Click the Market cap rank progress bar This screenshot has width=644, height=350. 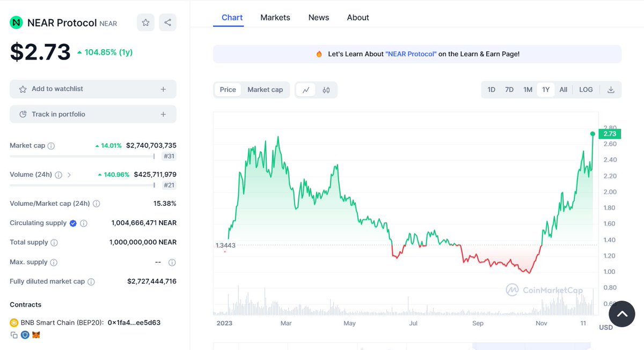tap(82, 157)
